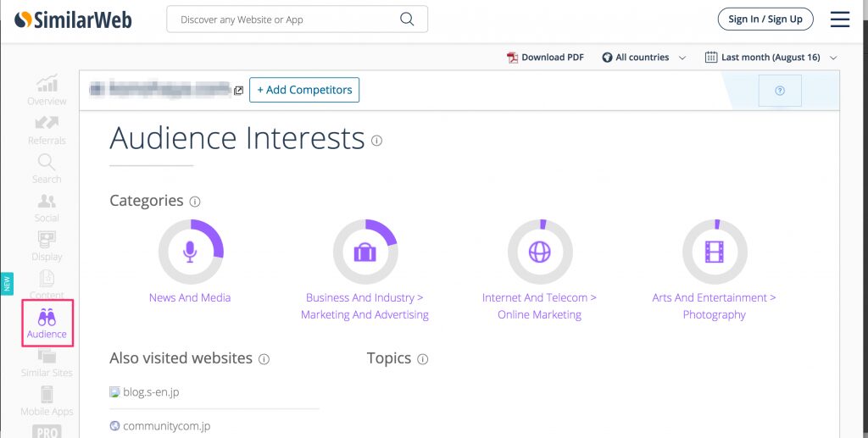Click the Sign In / Sign Up button
Image resolution: width=868 pixels, height=438 pixels.
click(765, 19)
